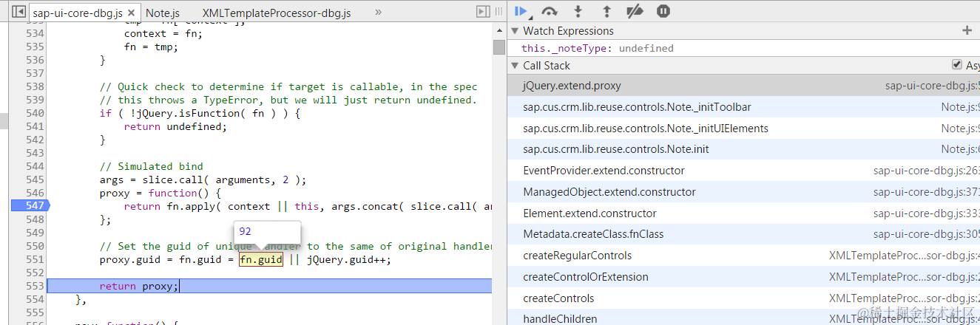Image resolution: width=980 pixels, height=325 pixels.
Task: Open Note.js link for _initToolbar frame
Action: click(x=960, y=107)
